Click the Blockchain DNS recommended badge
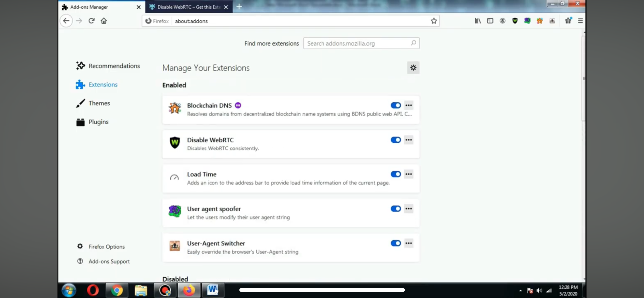 pos(238,105)
